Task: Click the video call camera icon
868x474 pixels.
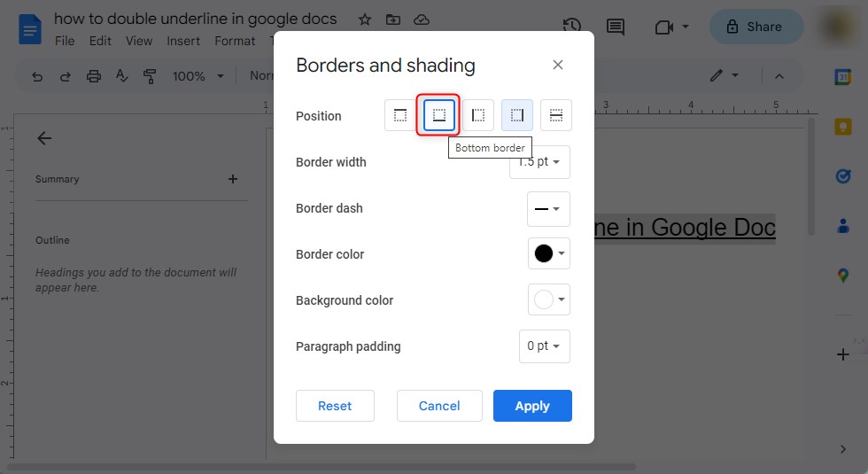Action: [663, 27]
